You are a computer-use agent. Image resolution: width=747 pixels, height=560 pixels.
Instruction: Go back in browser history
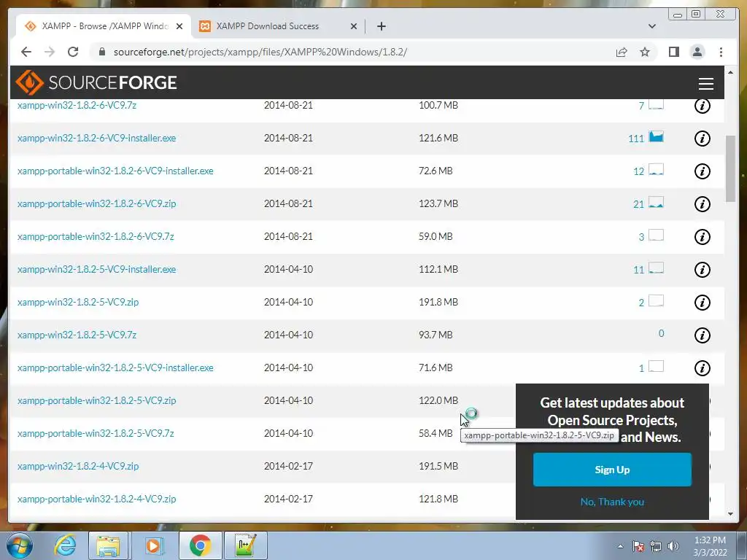[x=26, y=52]
